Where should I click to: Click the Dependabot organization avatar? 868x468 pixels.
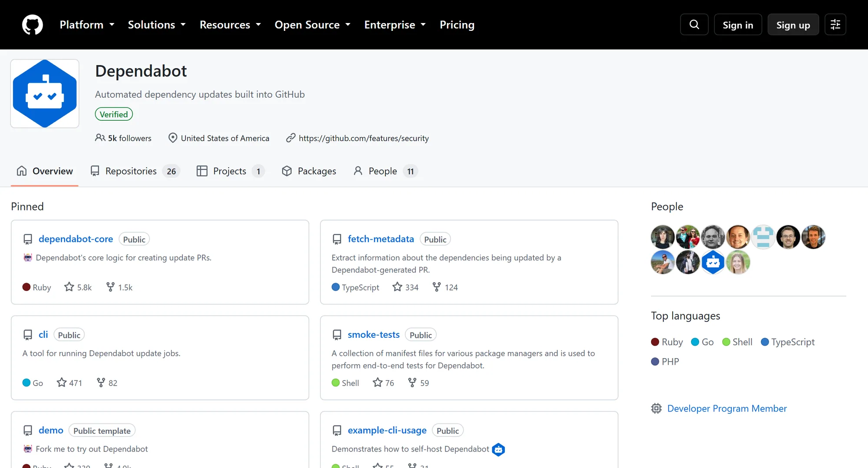(45, 93)
